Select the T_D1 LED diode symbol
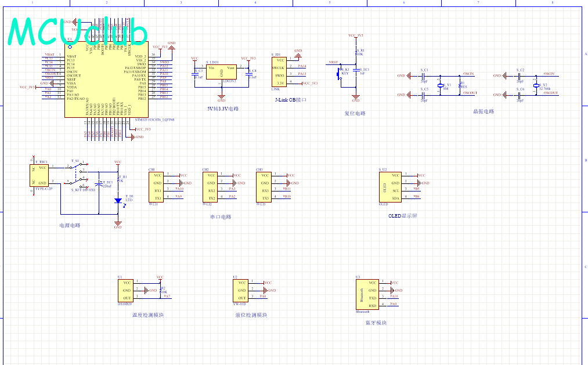The width and height of the screenshot is (588, 365). coord(118,201)
